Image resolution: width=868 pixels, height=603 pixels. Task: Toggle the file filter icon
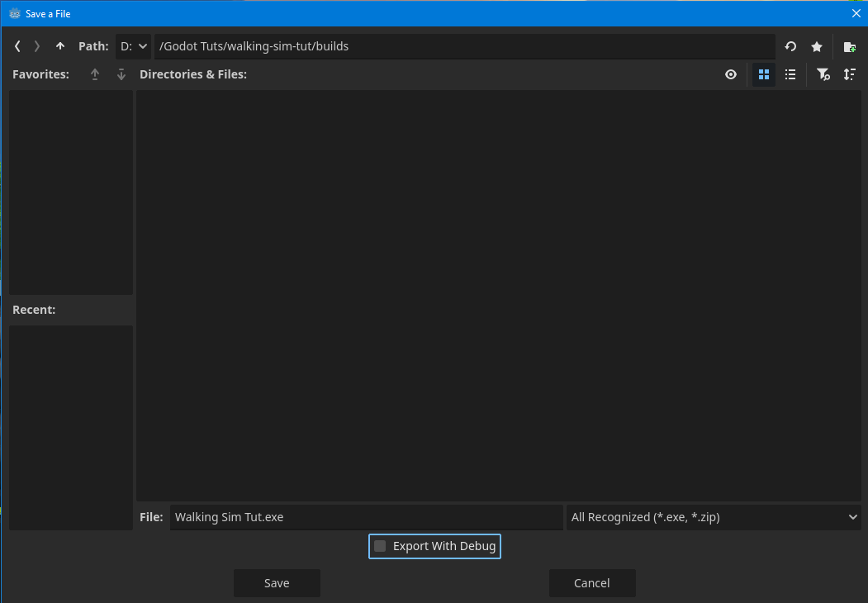pyautogui.click(x=823, y=74)
